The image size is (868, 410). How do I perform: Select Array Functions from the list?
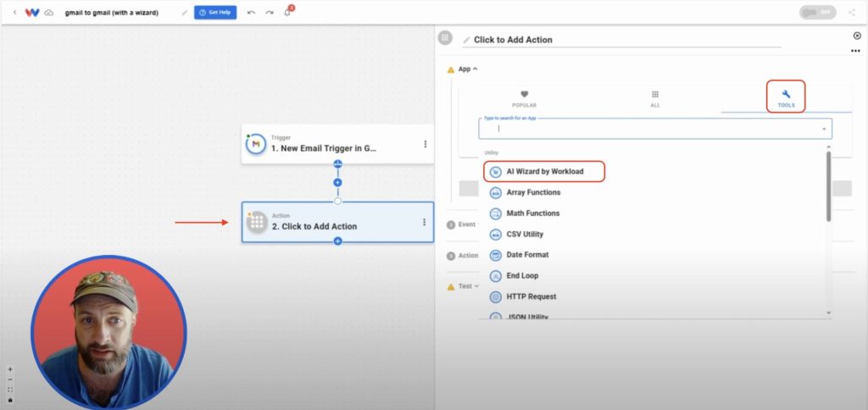[x=533, y=192]
